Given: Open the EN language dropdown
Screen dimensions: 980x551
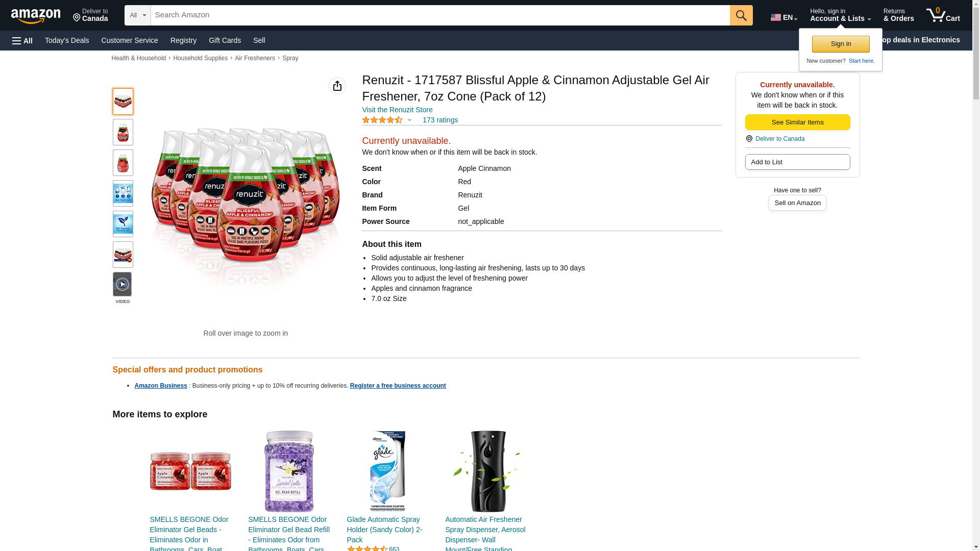Looking at the screenshot, I should pyautogui.click(x=784, y=17).
